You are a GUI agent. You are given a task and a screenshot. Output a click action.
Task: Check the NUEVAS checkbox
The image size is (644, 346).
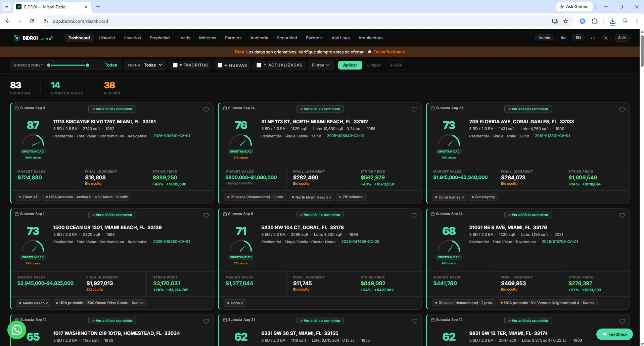(220, 65)
